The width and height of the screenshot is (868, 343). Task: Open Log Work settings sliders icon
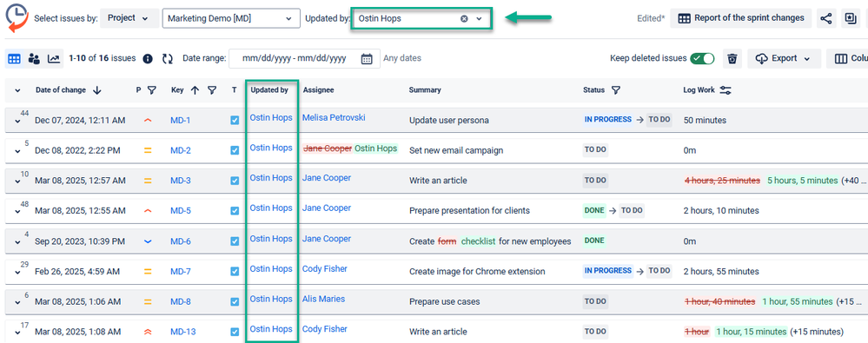point(726,90)
